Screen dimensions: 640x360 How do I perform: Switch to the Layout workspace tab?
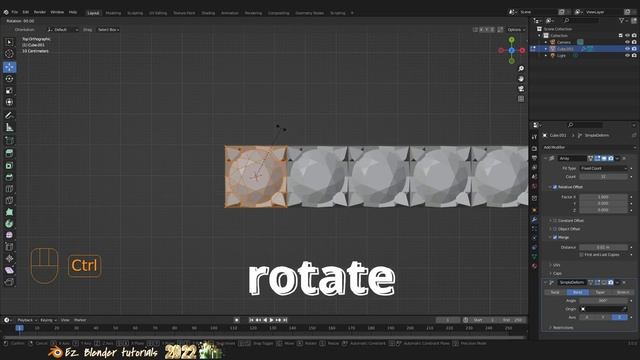point(93,13)
